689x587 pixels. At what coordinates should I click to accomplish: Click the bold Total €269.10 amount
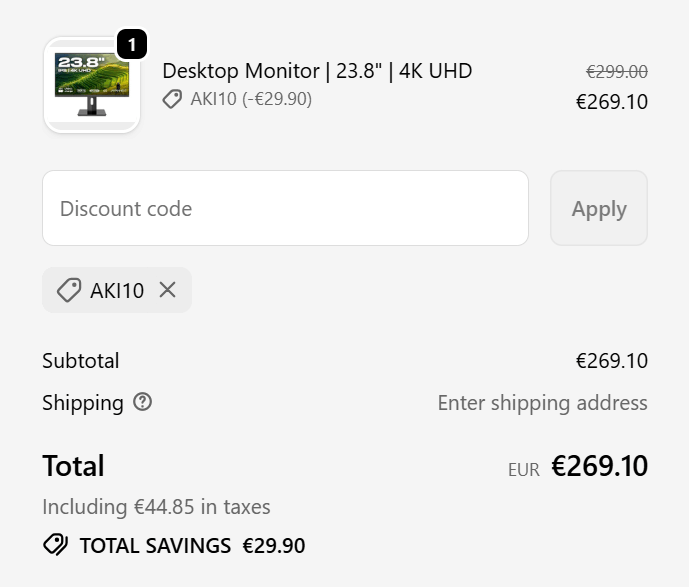[599, 466]
